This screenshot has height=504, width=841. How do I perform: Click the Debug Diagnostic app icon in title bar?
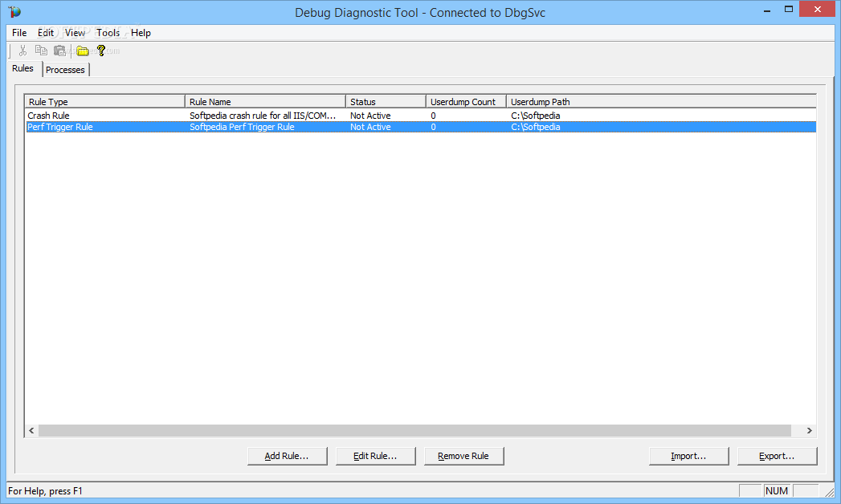tap(14, 12)
